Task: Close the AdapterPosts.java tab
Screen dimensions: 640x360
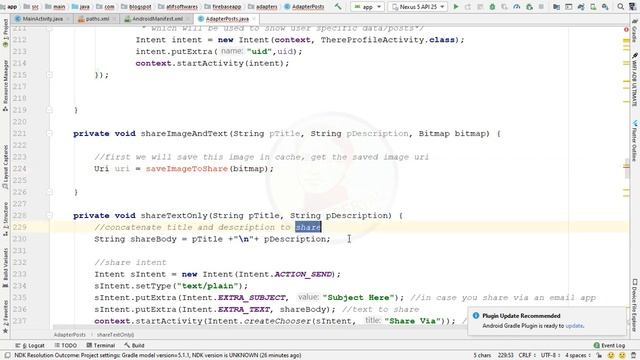Action: point(254,19)
